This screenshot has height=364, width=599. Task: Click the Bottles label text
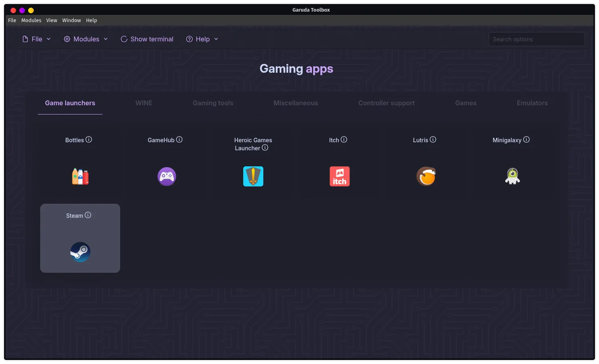[75, 140]
